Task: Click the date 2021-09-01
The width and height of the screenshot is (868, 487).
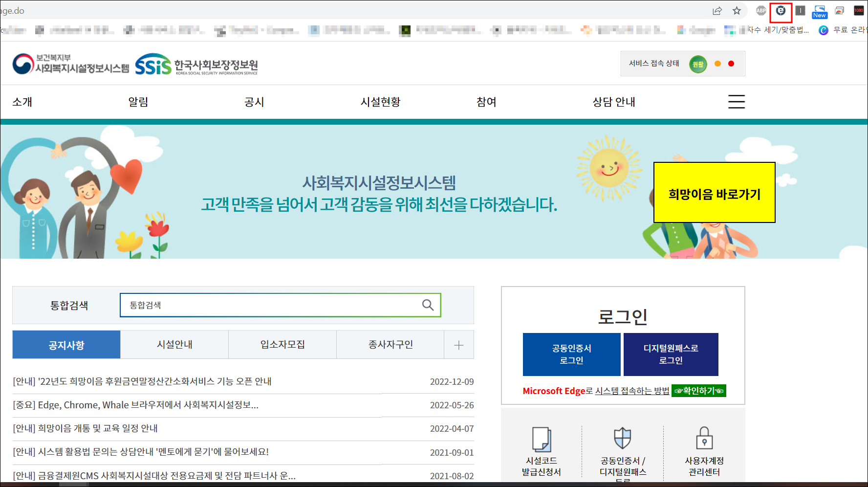Action: [452, 453]
